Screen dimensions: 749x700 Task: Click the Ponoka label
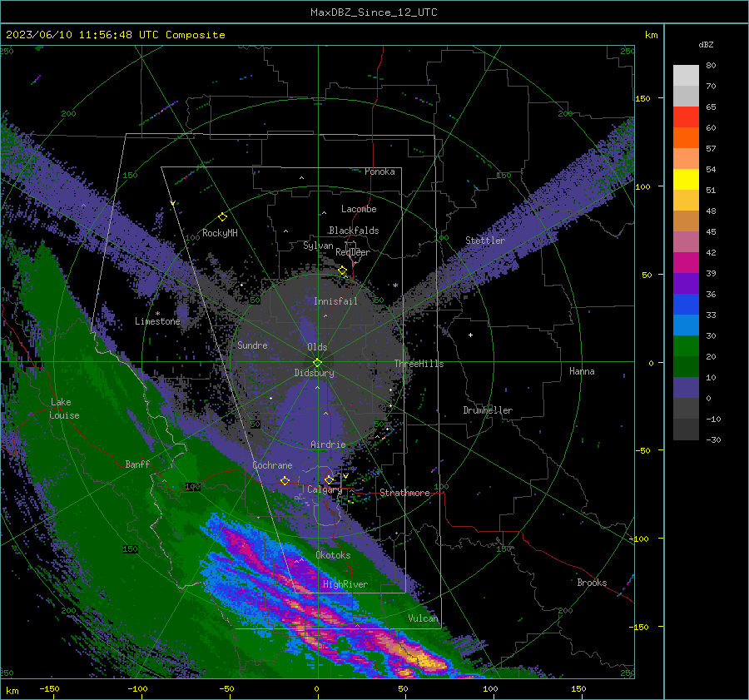pos(379,171)
